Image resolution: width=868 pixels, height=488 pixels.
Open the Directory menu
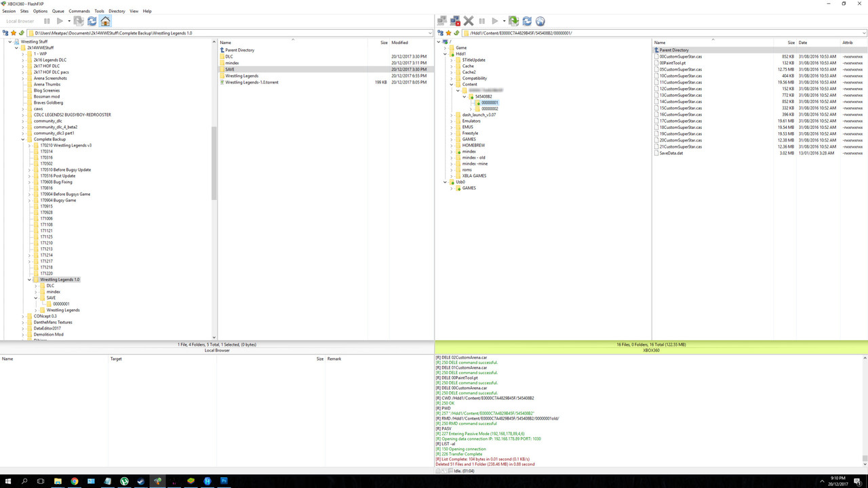(x=117, y=11)
